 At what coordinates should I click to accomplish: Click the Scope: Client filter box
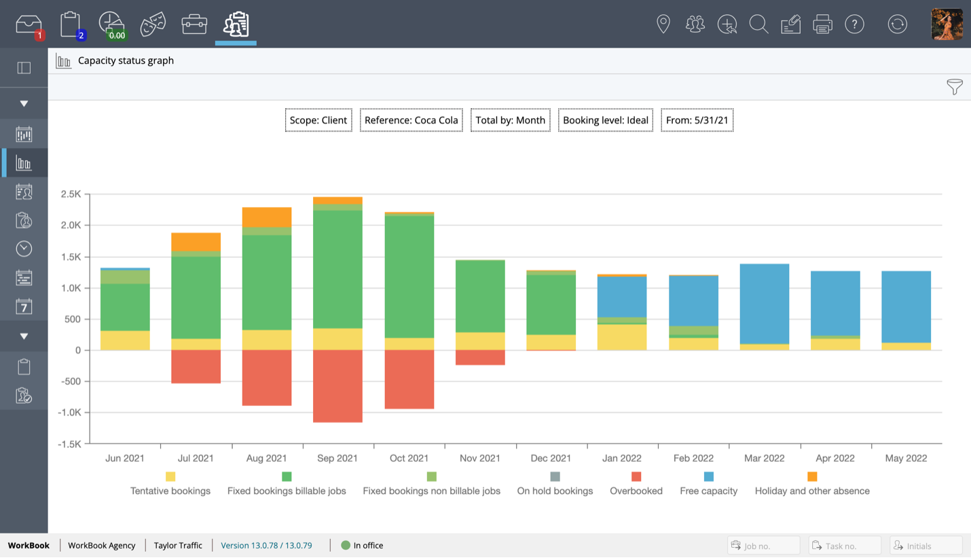(318, 120)
